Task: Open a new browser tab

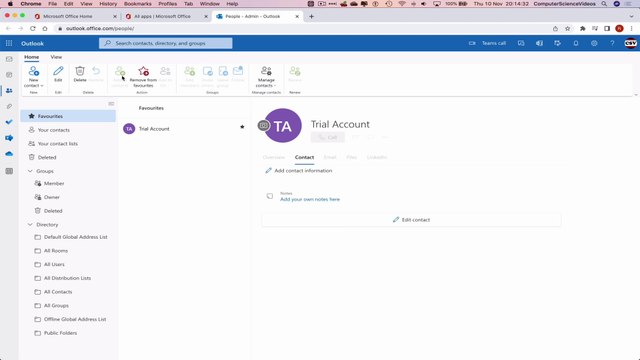Action: click(311, 16)
